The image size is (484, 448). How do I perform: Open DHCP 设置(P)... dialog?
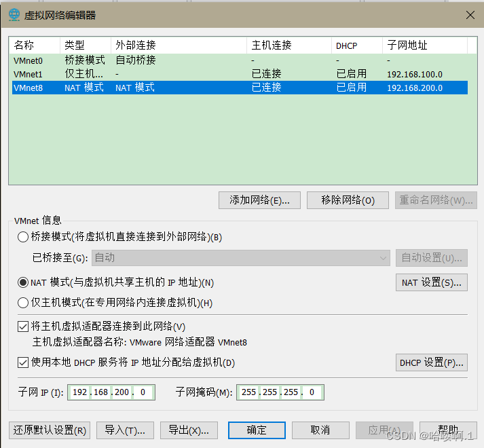432,362
